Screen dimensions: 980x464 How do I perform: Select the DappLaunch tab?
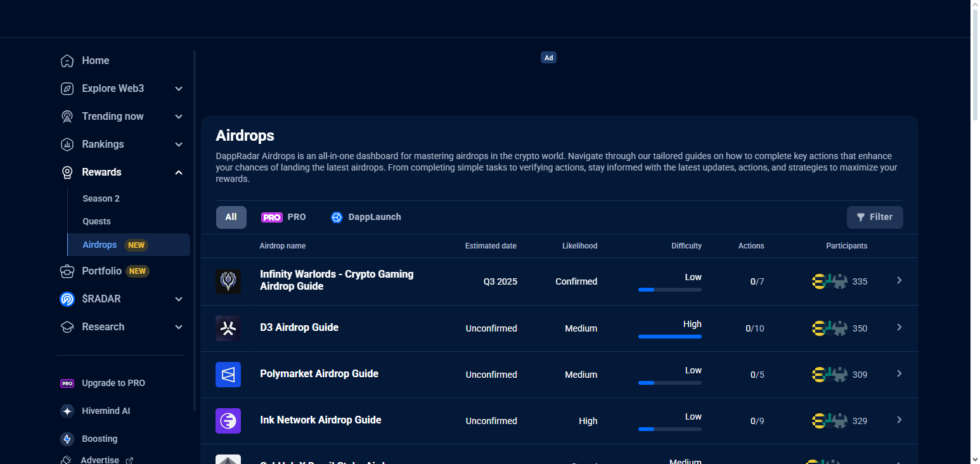click(x=366, y=217)
